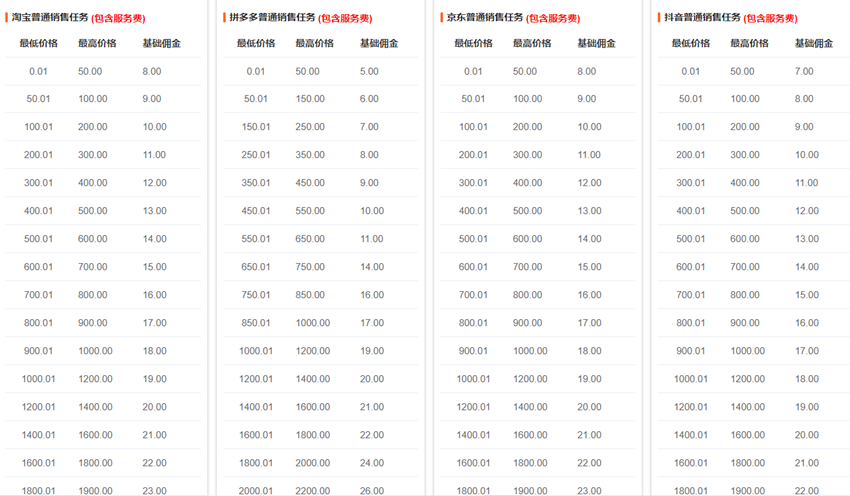Click 200.01 in the 京东 table
850x496 pixels.
(473, 154)
